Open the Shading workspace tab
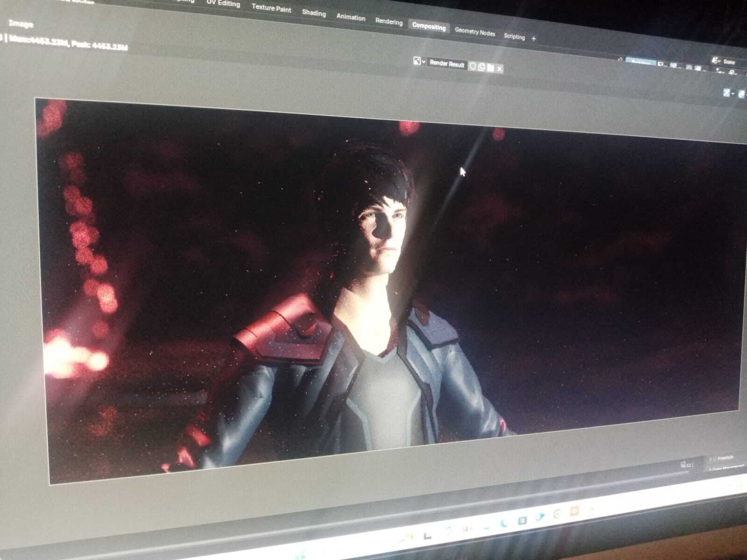 314,13
